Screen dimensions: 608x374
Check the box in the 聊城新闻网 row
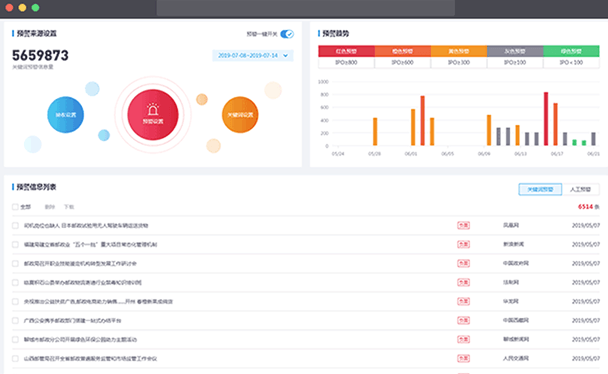click(x=15, y=340)
